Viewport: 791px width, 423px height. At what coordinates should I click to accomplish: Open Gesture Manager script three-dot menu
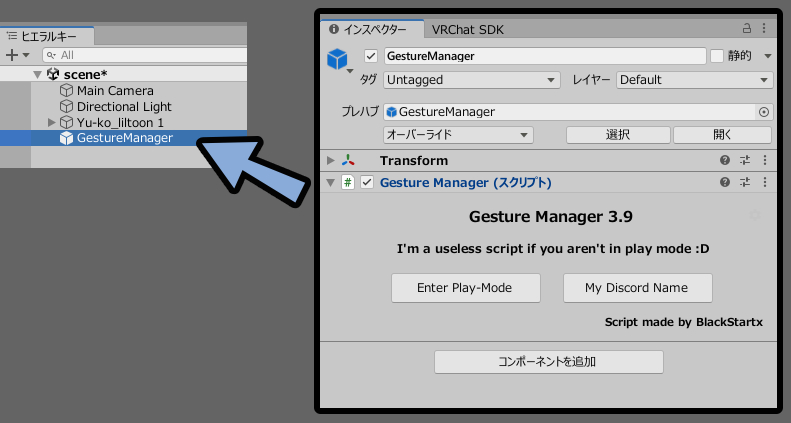[x=765, y=182]
